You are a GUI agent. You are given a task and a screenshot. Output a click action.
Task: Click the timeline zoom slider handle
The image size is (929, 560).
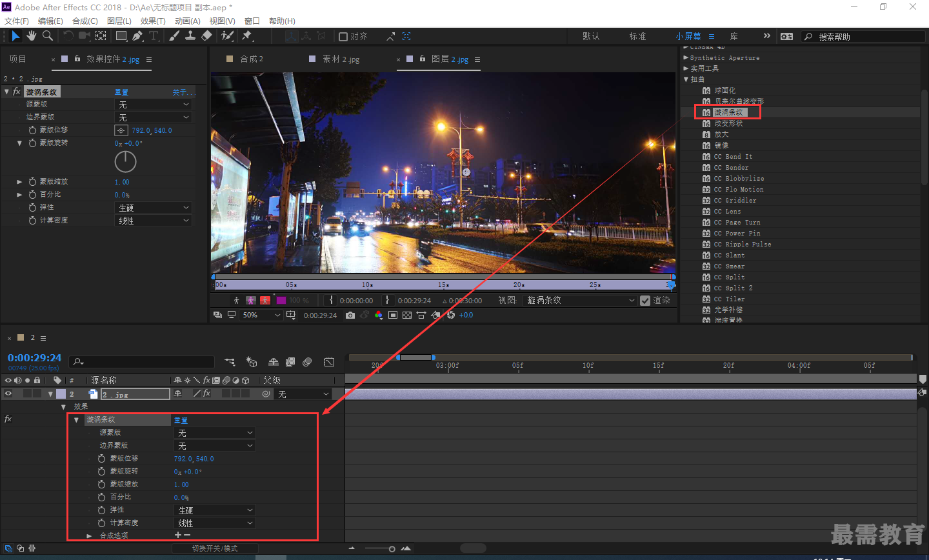tap(392, 549)
